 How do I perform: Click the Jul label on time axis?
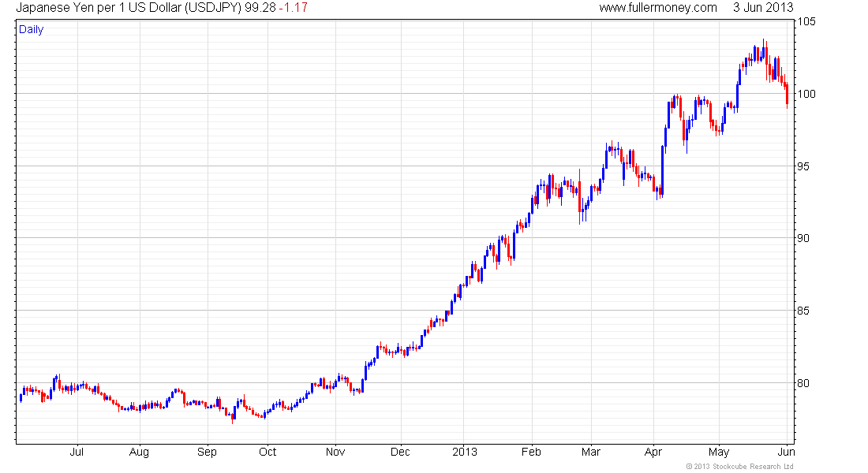click(77, 452)
